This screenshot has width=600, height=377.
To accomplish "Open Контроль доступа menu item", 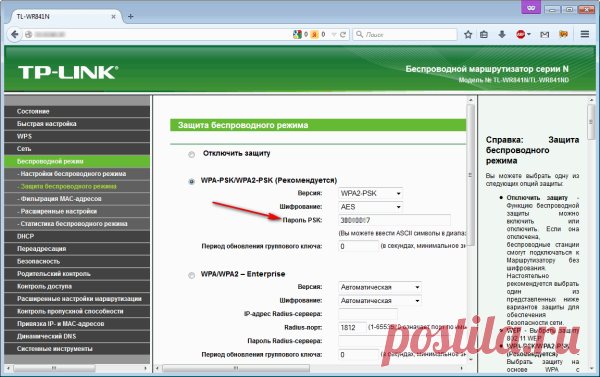I will 77,286.
